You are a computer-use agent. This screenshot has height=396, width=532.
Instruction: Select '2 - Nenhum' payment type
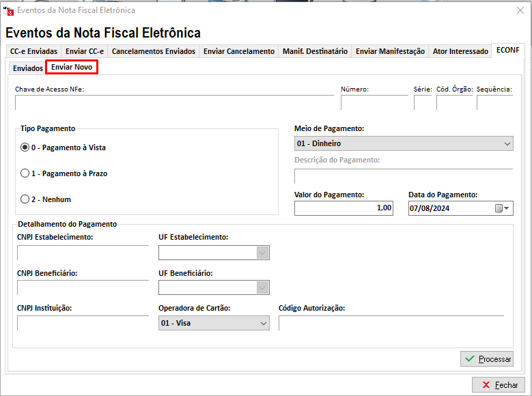[x=25, y=199]
